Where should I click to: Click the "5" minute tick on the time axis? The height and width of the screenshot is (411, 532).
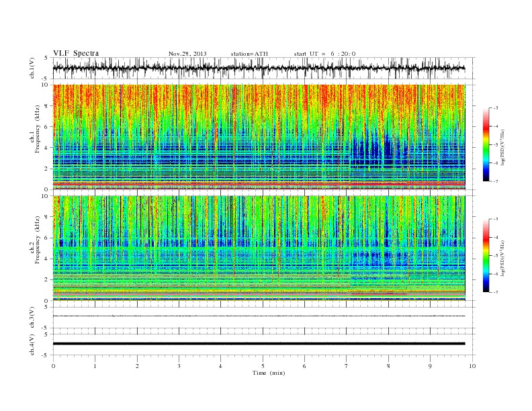point(263,366)
